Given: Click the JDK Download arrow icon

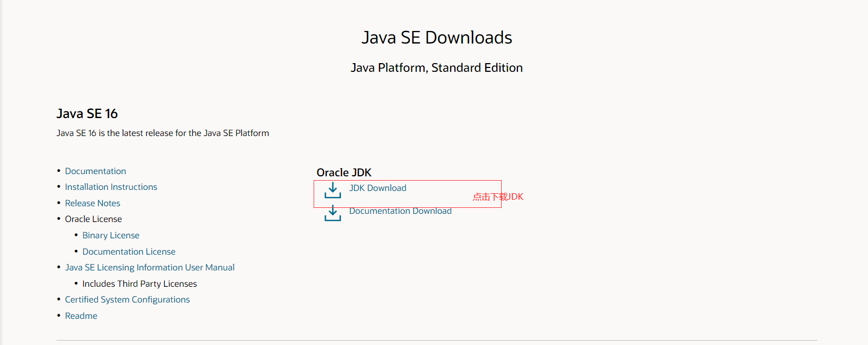Looking at the screenshot, I should (333, 190).
